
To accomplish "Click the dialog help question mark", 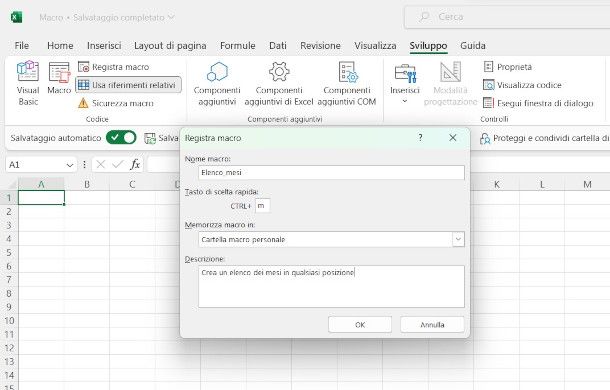I will [x=421, y=137].
